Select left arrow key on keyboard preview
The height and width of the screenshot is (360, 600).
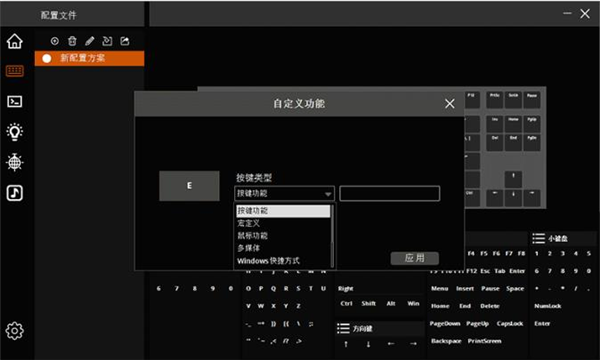(494, 198)
